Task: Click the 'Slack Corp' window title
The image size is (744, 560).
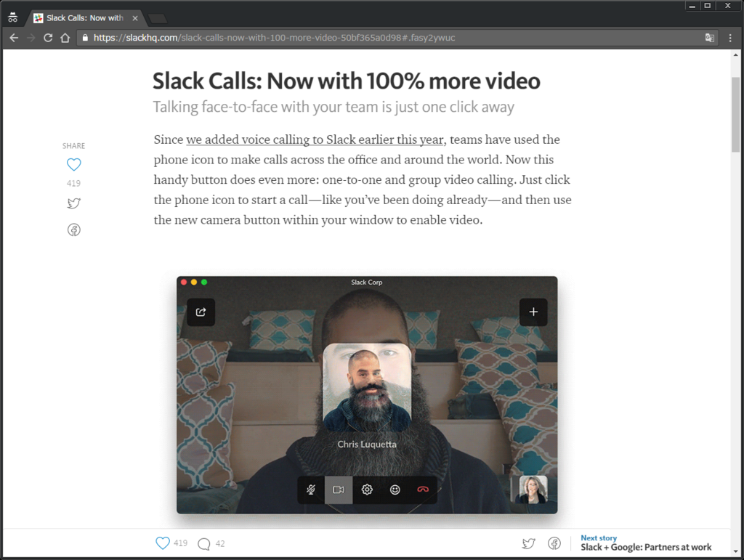Action: (367, 282)
